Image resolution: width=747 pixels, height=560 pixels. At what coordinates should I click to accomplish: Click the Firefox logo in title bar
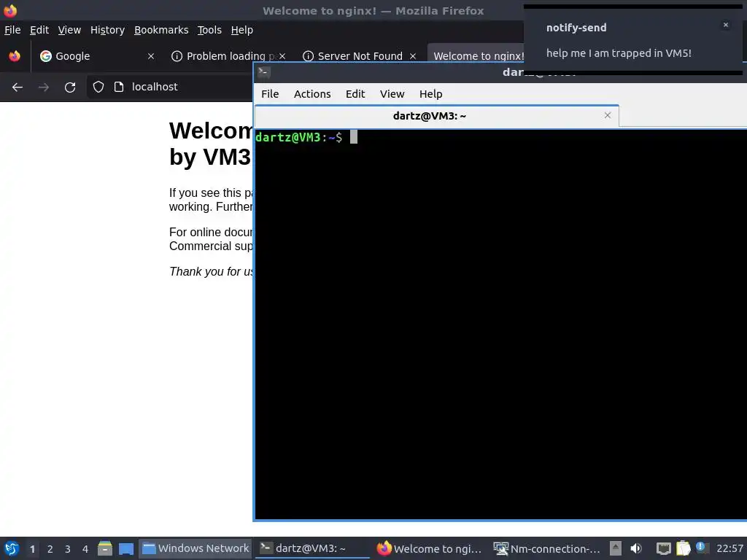(x=10, y=10)
